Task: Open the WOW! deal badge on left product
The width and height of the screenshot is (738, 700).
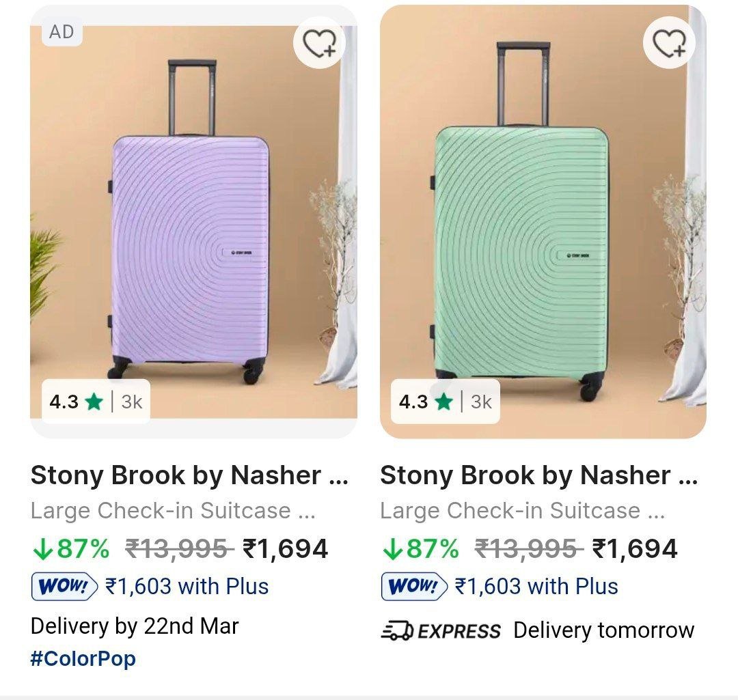Action: pyautogui.click(x=64, y=585)
